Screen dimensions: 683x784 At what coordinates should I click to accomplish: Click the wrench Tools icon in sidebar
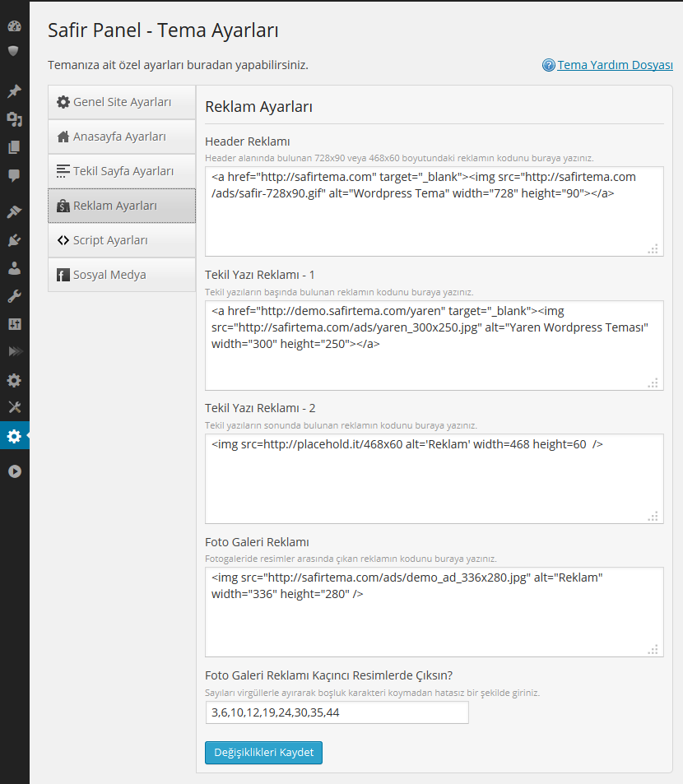[15, 296]
